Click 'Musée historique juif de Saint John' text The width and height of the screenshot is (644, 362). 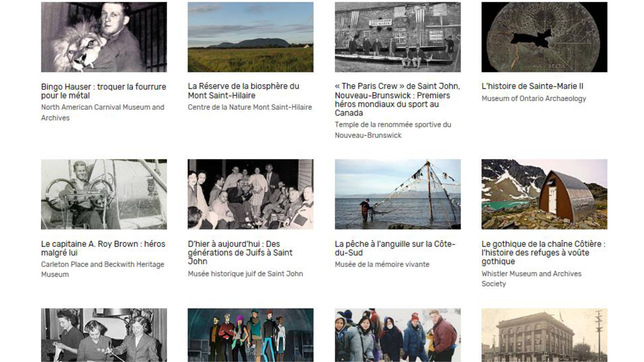coord(245,274)
